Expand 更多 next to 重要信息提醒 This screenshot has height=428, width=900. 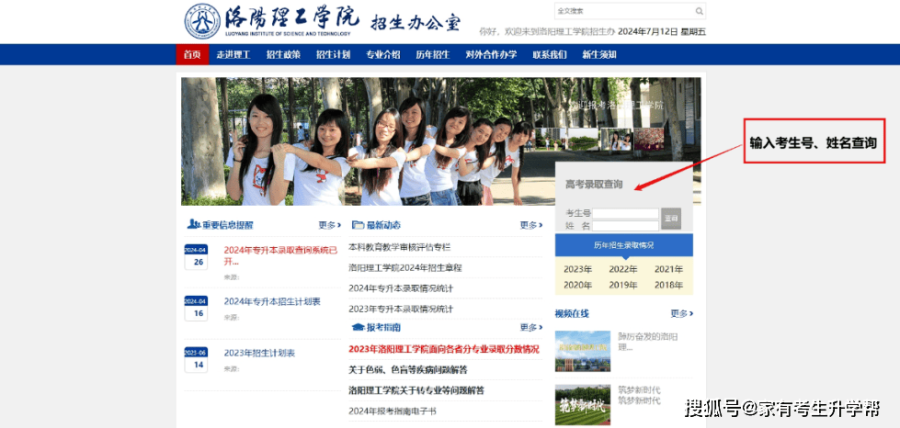tap(329, 225)
